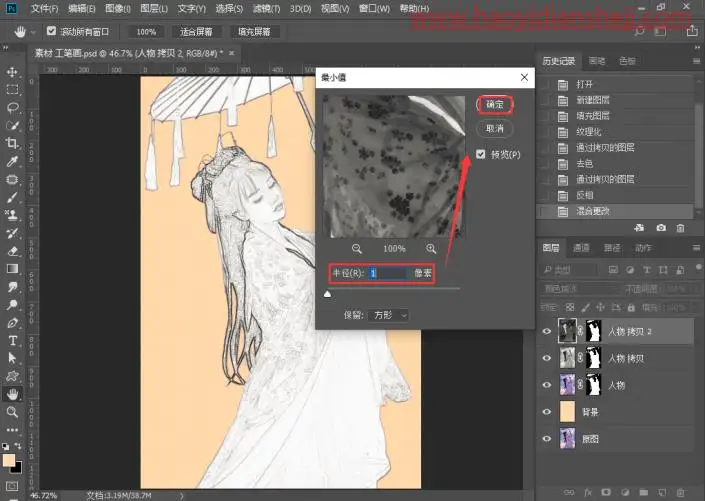Switch to the 路径 tab

(612, 248)
